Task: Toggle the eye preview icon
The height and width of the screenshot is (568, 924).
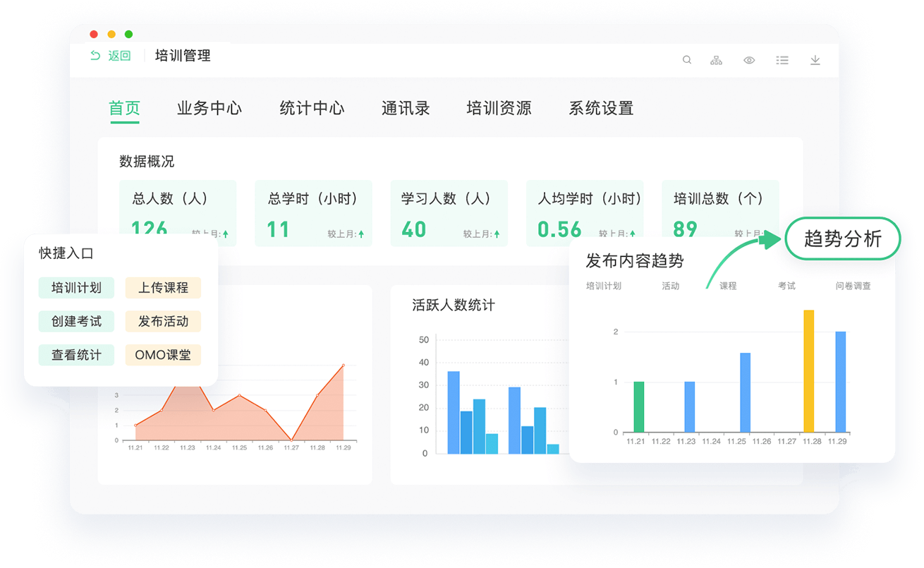Action: pos(749,60)
